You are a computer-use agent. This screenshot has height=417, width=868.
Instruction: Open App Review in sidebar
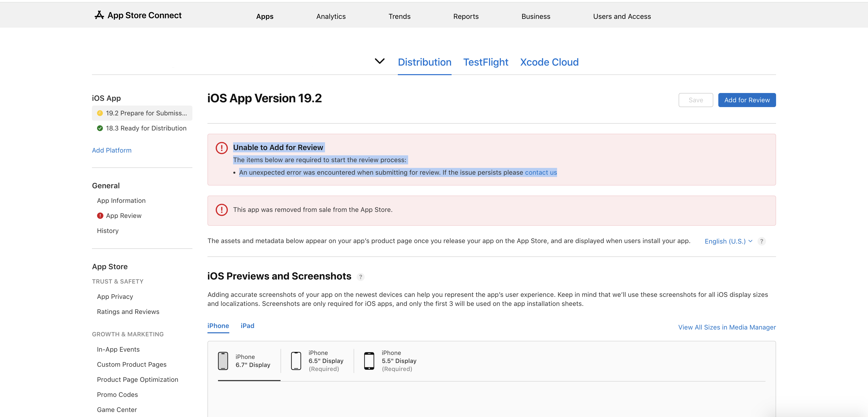124,216
